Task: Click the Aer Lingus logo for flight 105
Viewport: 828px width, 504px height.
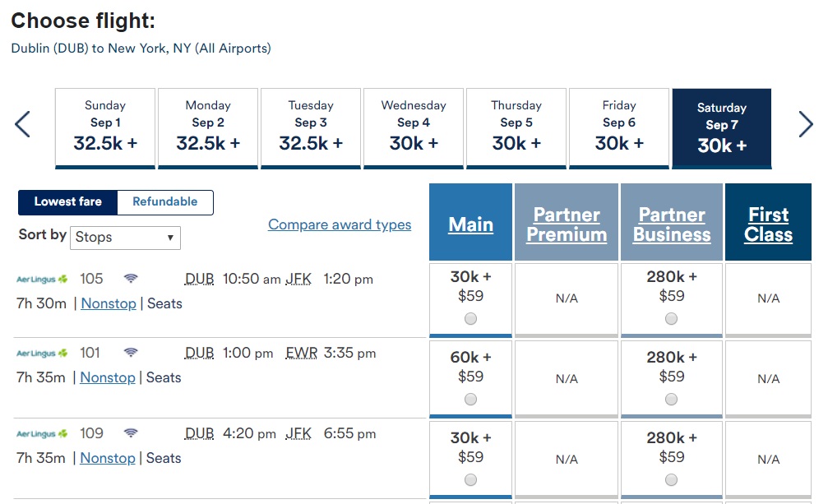Action: 42,280
